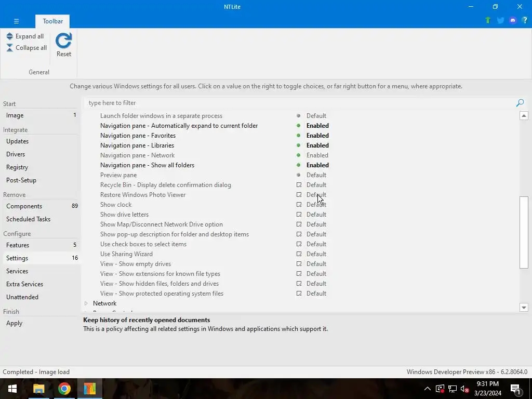The image size is (532, 399).
Task: Toggle checkbox for Use Sharing Wizard
Action: pos(299,254)
